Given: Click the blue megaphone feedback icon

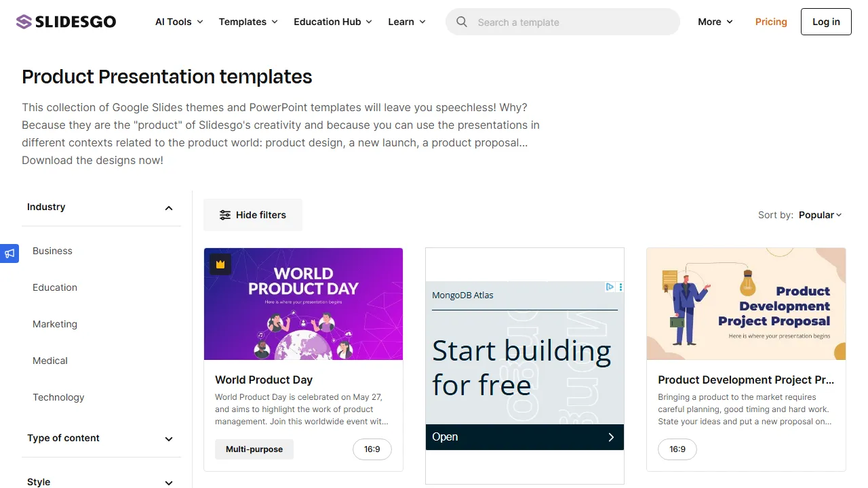Looking at the screenshot, I should (9, 253).
